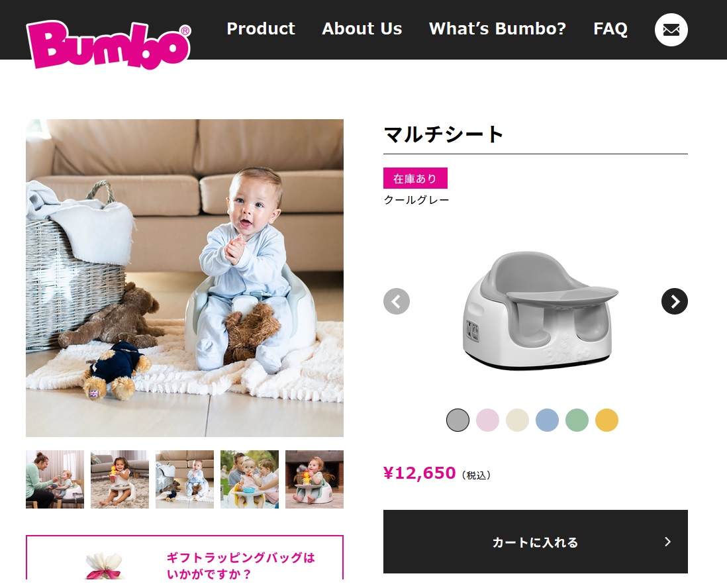Choose the pink color swatch
Viewport: 727px width, 588px height.
pyautogui.click(x=487, y=420)
